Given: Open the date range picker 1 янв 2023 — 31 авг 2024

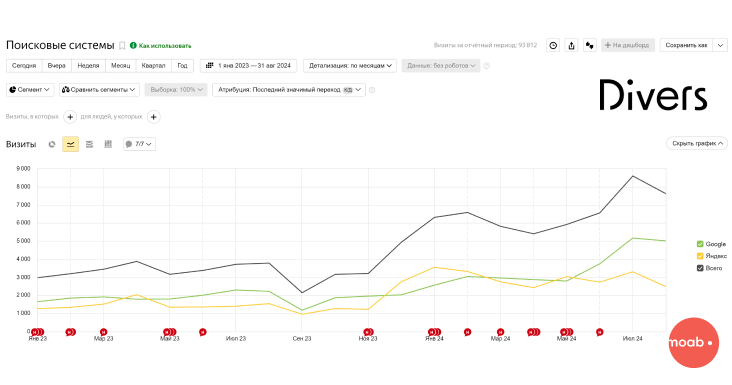Looking at the screenshot, I should (x=248, y=66).
